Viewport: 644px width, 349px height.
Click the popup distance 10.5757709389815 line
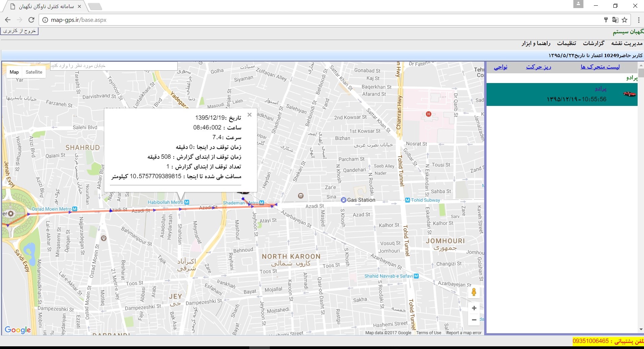click(x=176, y=176)
